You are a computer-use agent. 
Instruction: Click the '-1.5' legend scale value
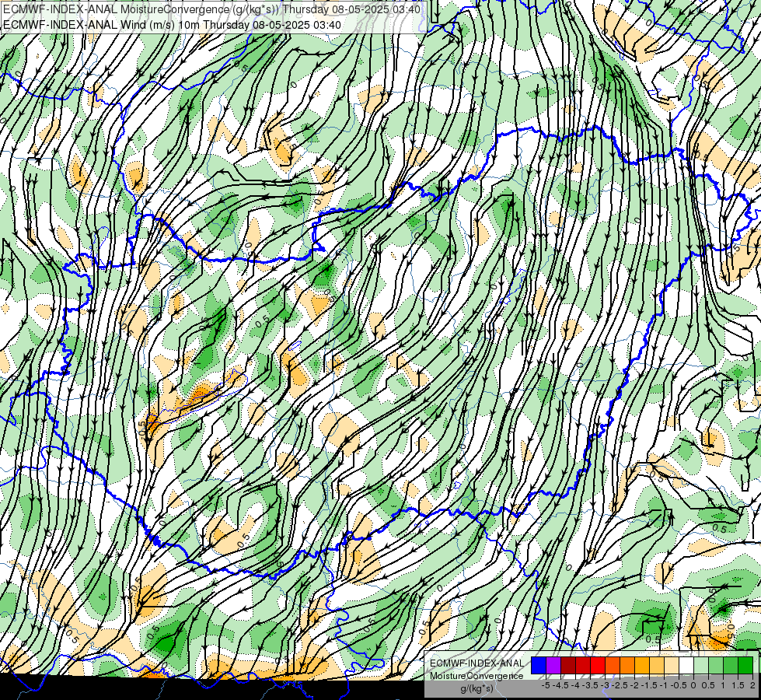coord(650,685)
